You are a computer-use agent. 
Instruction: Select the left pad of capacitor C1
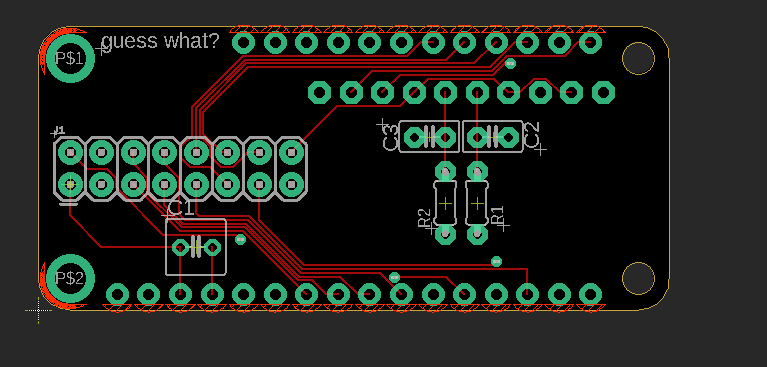(x=180, y=248)
